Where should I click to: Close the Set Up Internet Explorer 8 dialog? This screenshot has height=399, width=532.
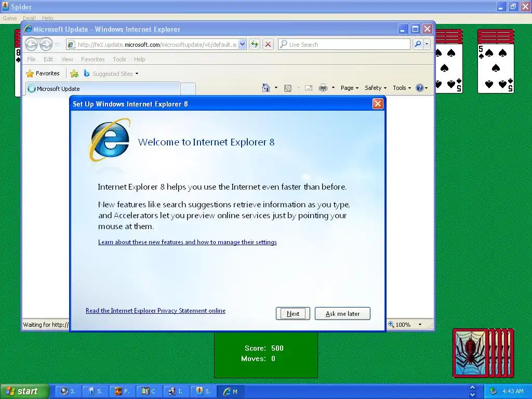pyautogui.click(x=378, y=103)
